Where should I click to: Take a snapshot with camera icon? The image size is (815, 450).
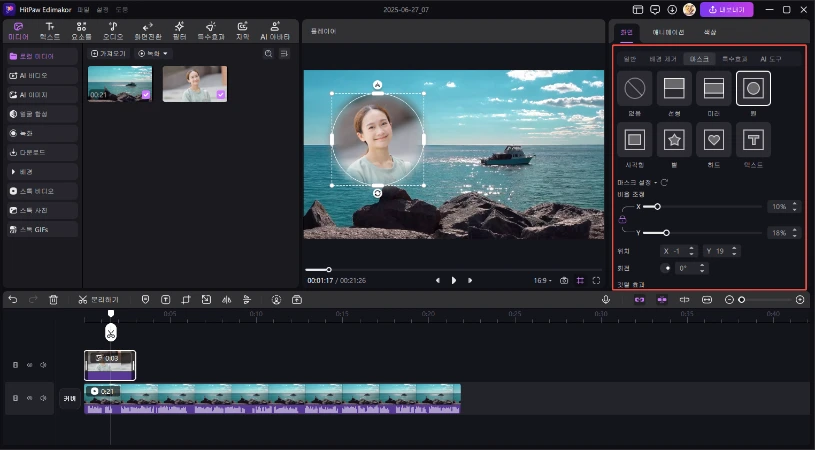click(x=564, y=281)
